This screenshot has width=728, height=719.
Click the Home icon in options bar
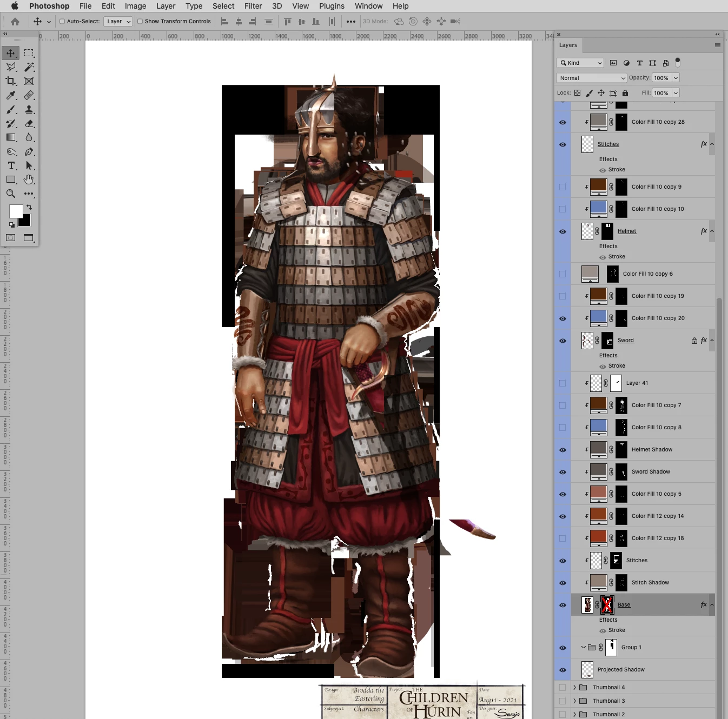pyautogui.click(x=15, y=22)
